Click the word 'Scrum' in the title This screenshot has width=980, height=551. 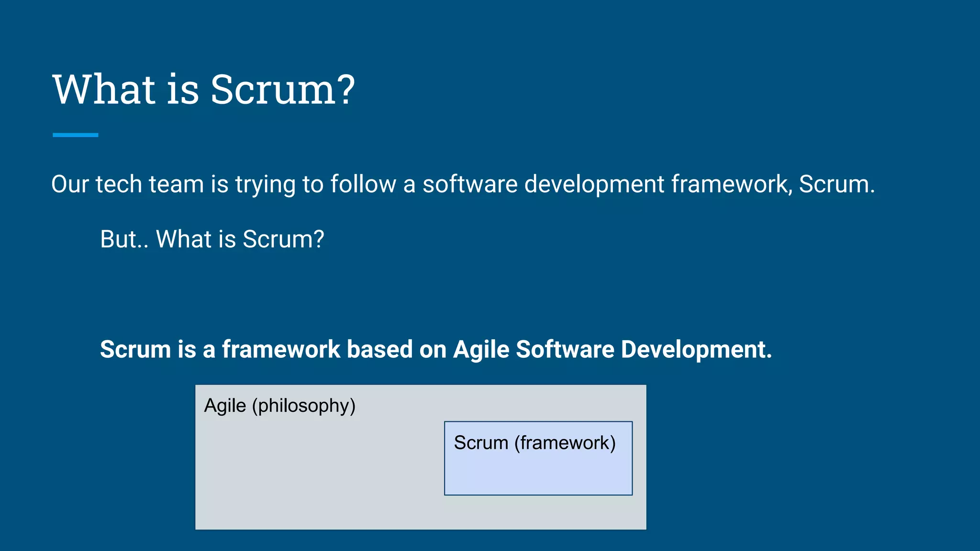pos(274,90)
